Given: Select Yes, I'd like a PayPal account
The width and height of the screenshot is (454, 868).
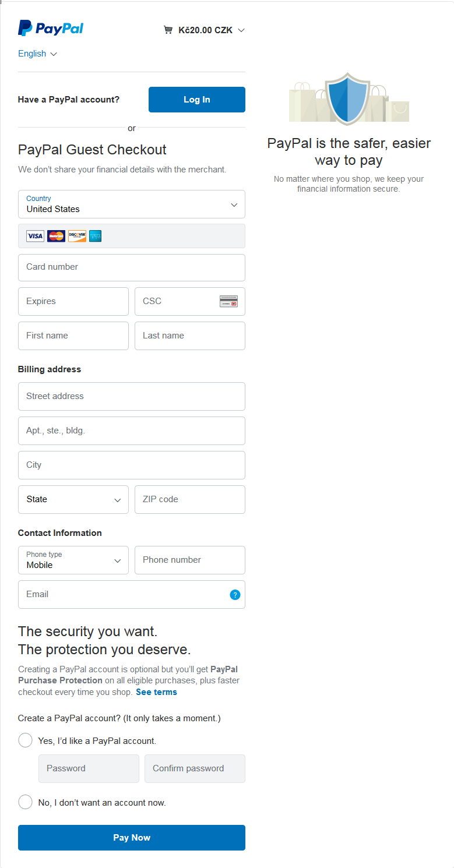Looking at the screenshot, I should click(x=26, y=740).
